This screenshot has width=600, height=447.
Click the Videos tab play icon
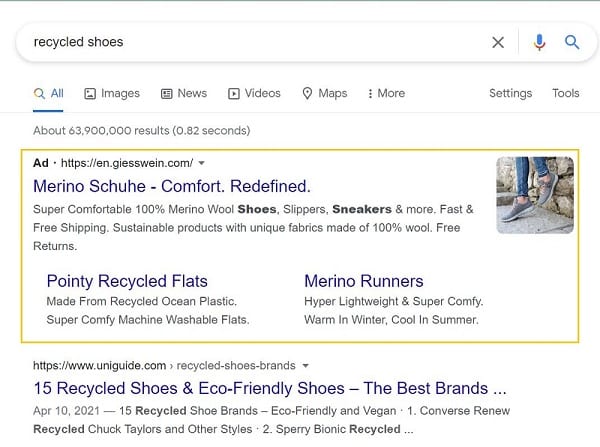(x=233, y=94)
